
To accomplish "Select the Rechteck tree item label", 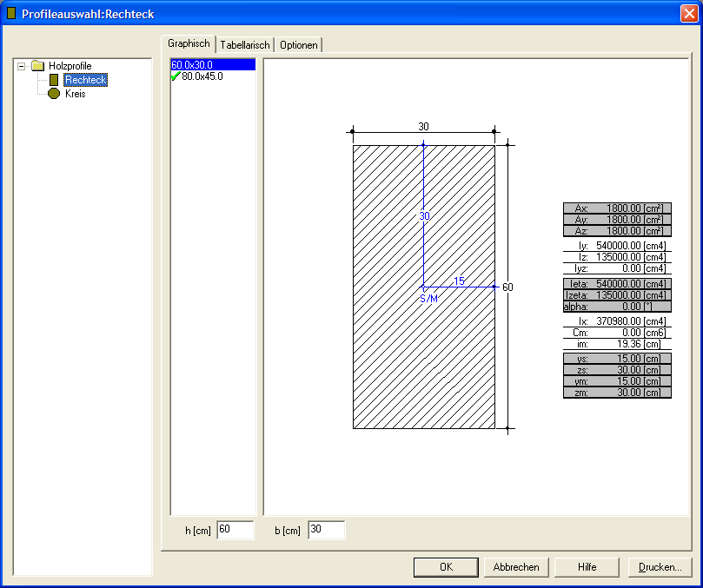I will coord(85,80).
